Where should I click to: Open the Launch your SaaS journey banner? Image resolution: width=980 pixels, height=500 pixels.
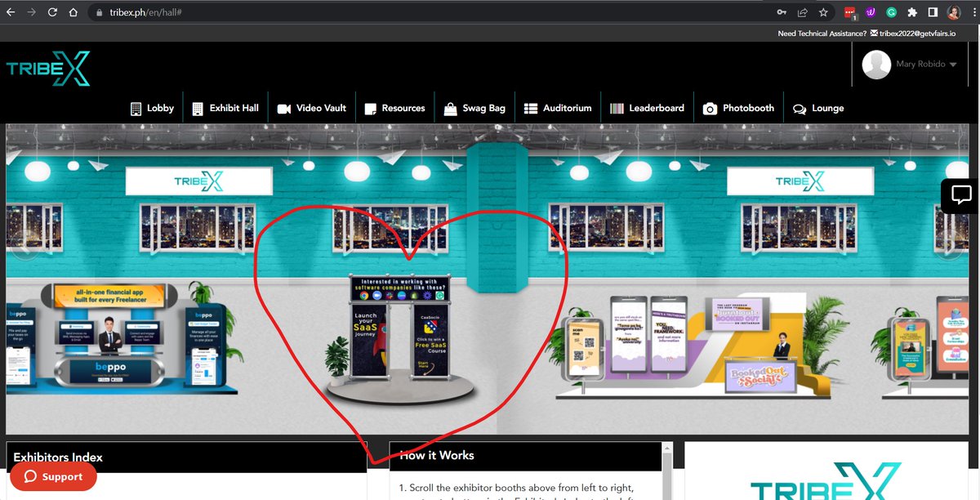370,342
